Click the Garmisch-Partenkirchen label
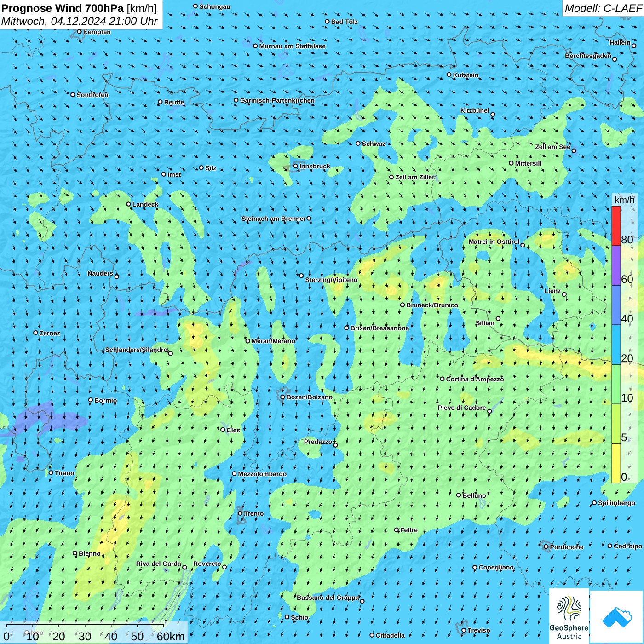 (277, 100)
